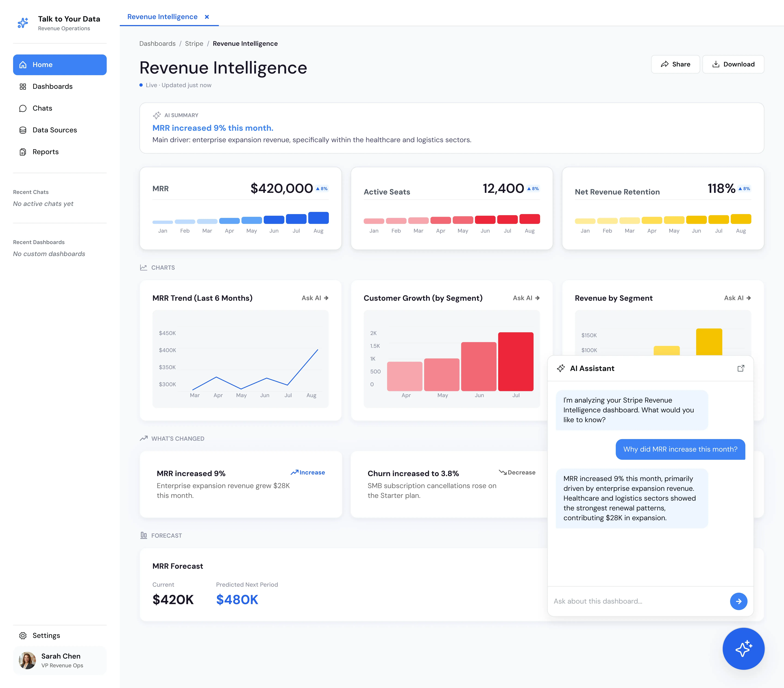Click the Aug bar in the MRR card
The image size is (784, 688).
tap(318, 218)
